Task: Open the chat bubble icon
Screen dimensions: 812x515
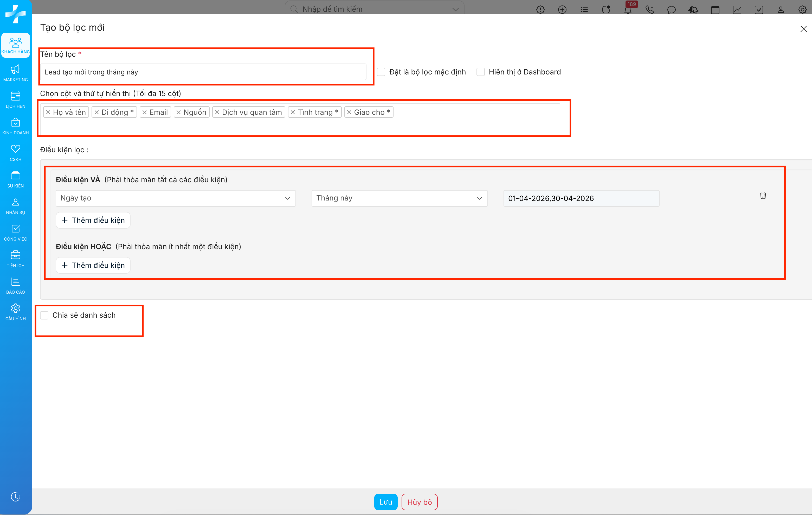Action: [x=671, y=9]
